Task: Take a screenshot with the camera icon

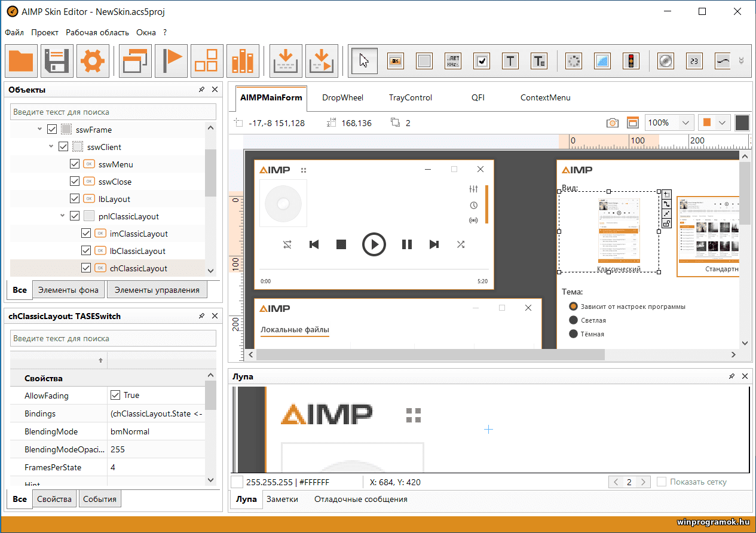Action: [612, 122]
